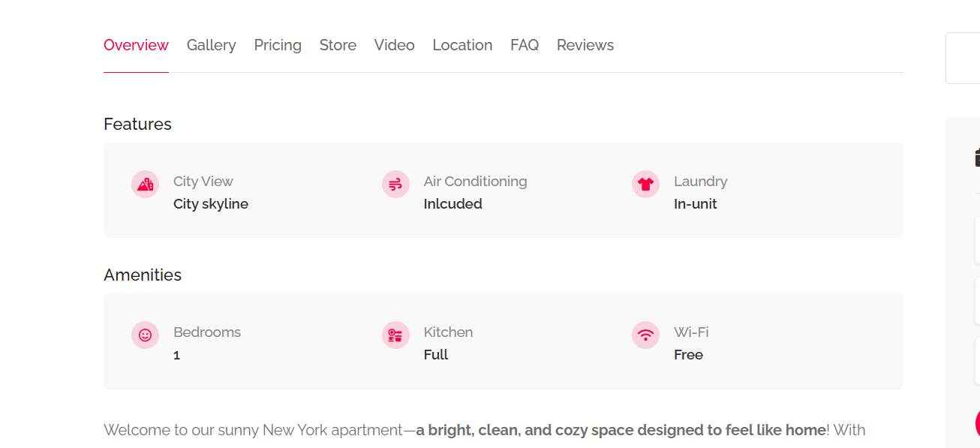Click the Kitchen appliance icon

point(395,335)
